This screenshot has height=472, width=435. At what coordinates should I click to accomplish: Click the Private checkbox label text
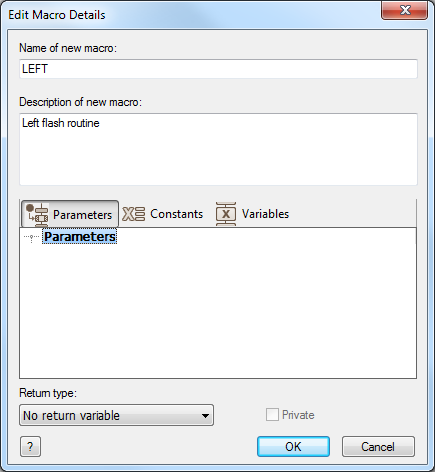(x=298, y=415)
